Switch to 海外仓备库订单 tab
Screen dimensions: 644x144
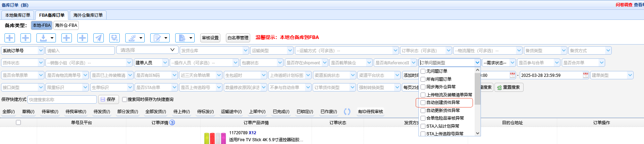click(x=88, y=15)
